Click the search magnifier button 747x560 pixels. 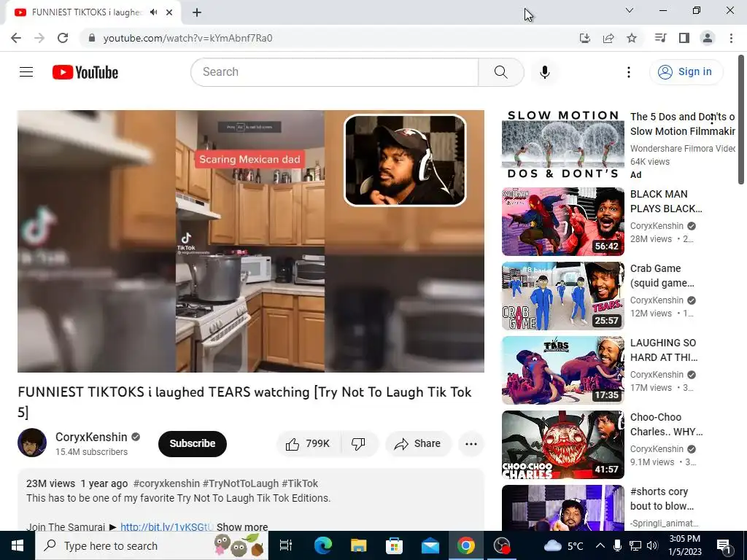click(500, 72)
